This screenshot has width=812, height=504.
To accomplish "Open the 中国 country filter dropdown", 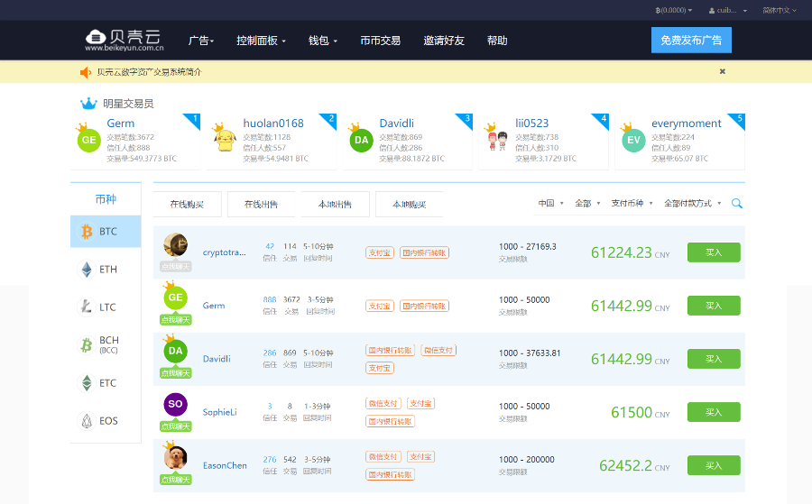I will [x=550, y=204].
